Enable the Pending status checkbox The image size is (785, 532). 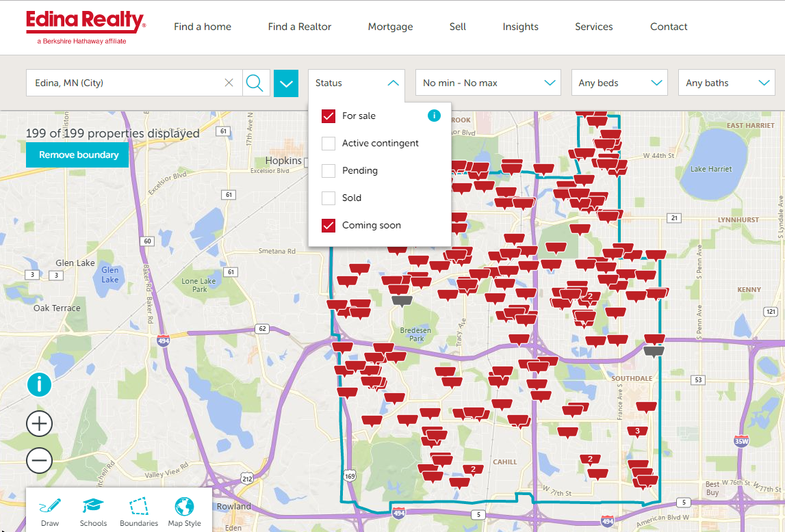click(329, 171)
